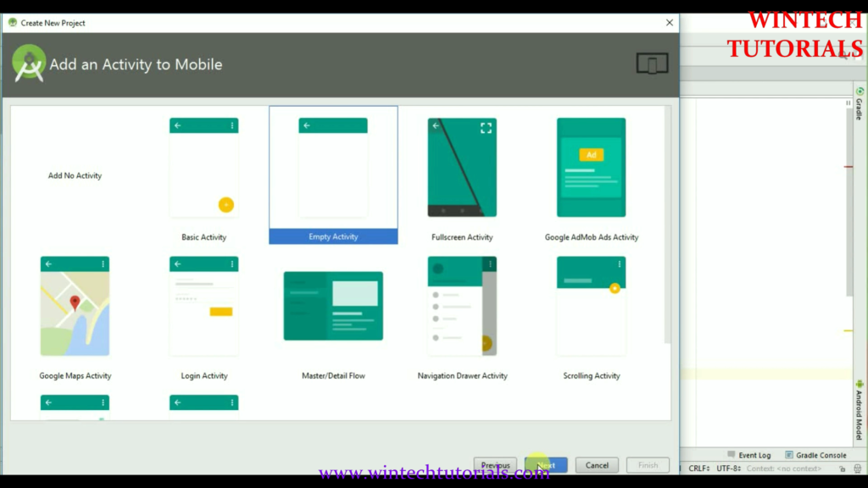Image resolution: width=868 pixels, height=488 pixels.
Task: Click the Context: <no context> status entry
Action: tap(784, 468)
